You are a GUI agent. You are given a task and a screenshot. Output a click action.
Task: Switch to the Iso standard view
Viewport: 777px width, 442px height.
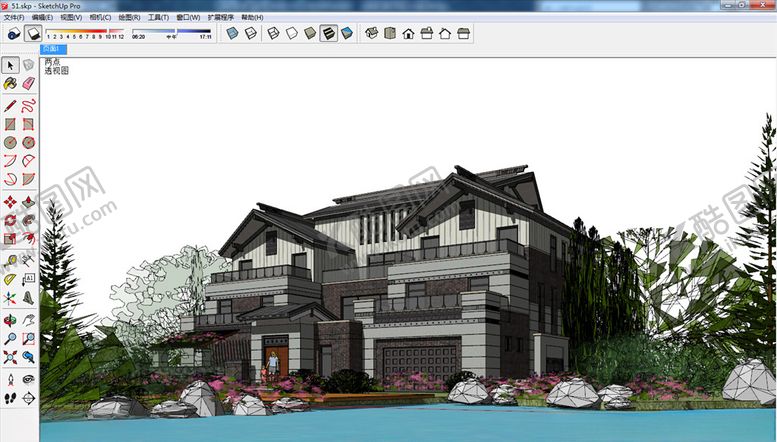click(x=371, y=33)
